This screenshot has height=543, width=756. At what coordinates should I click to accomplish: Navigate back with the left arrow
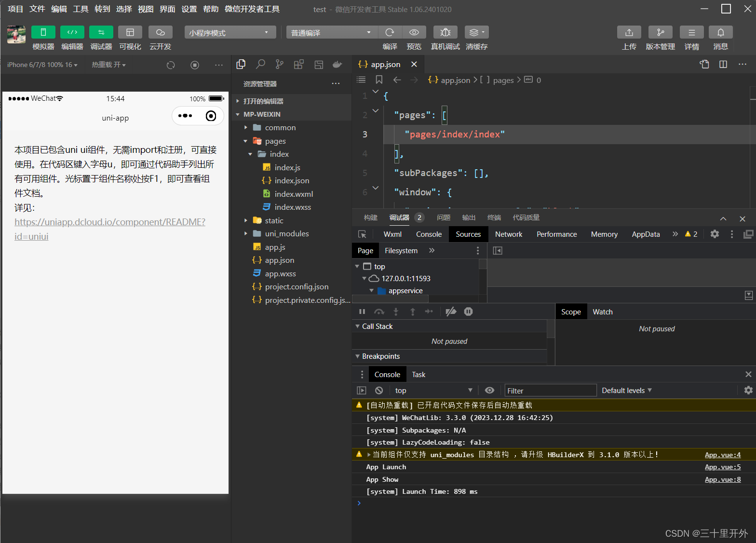coord(397,80)
